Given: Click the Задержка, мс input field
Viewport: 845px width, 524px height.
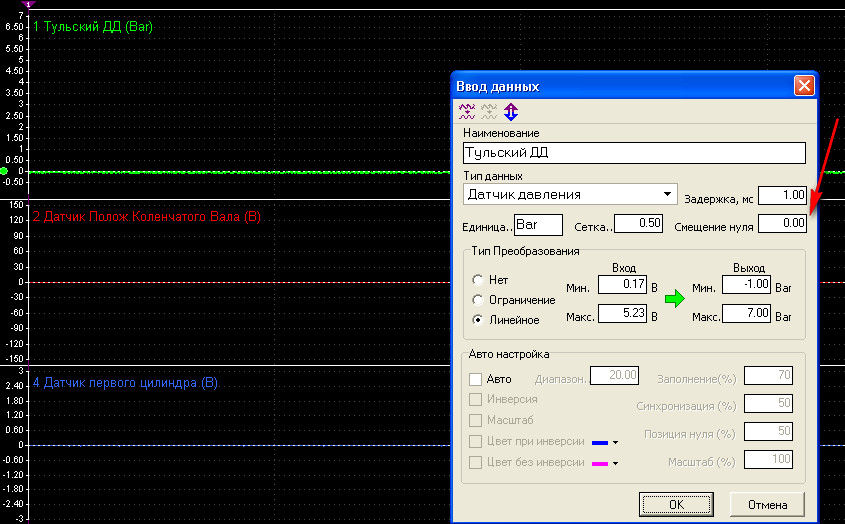Looking at the screenshot, I should pyautogui.click(x=782, y=195).
